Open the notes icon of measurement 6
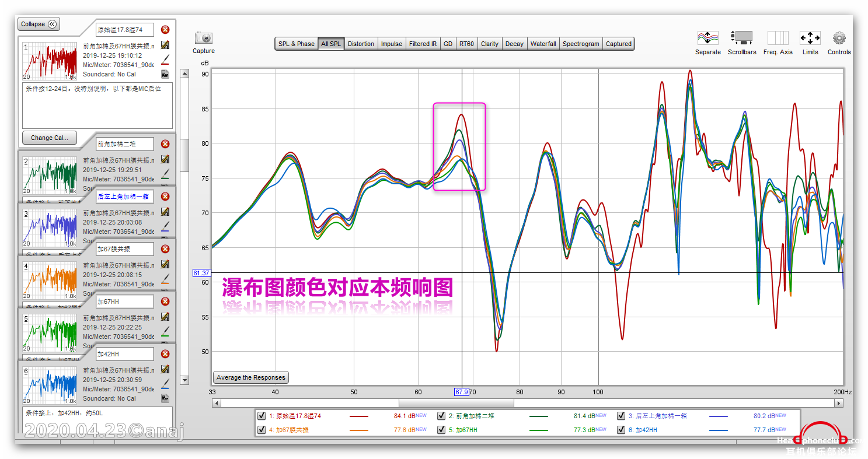This screenshot has height=459, width=868. pos(165,398)
